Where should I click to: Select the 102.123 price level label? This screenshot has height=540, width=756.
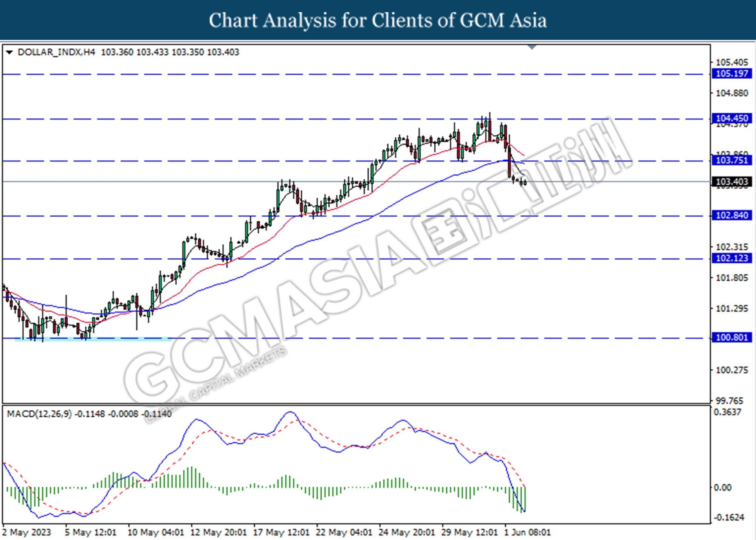732,258
